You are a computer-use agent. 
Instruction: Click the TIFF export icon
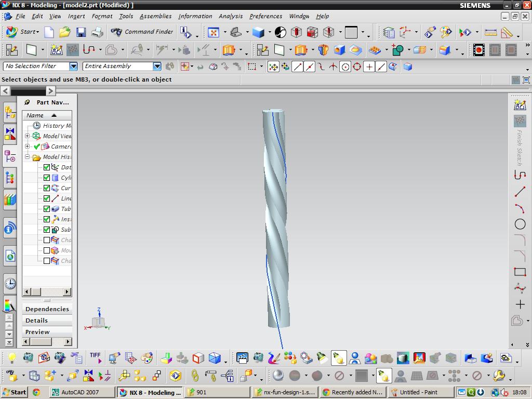click(95, 357)
